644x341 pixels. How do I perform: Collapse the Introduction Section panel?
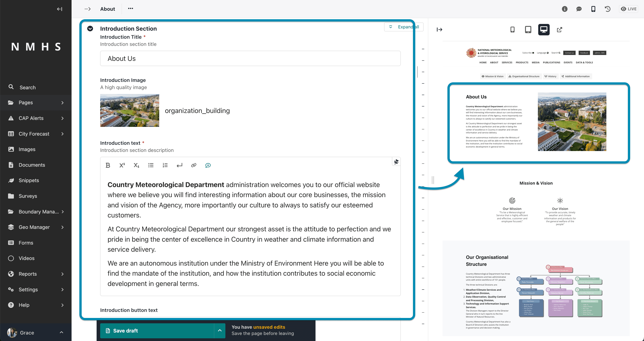click(x=90, y=28)
